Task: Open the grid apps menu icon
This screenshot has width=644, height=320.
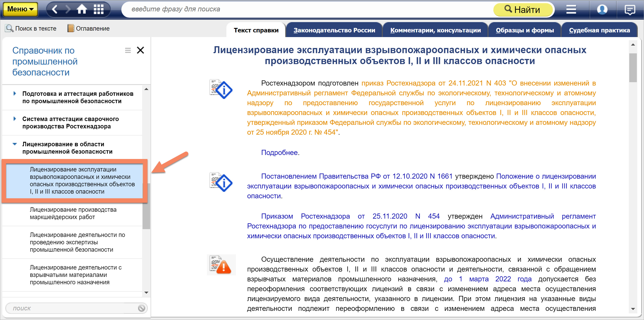Action: pos(99,9)
